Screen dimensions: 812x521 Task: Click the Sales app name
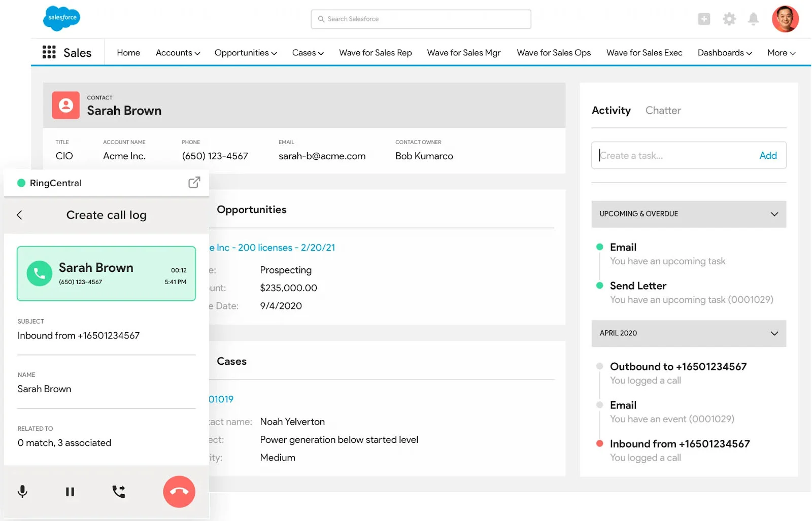(77, 53)
